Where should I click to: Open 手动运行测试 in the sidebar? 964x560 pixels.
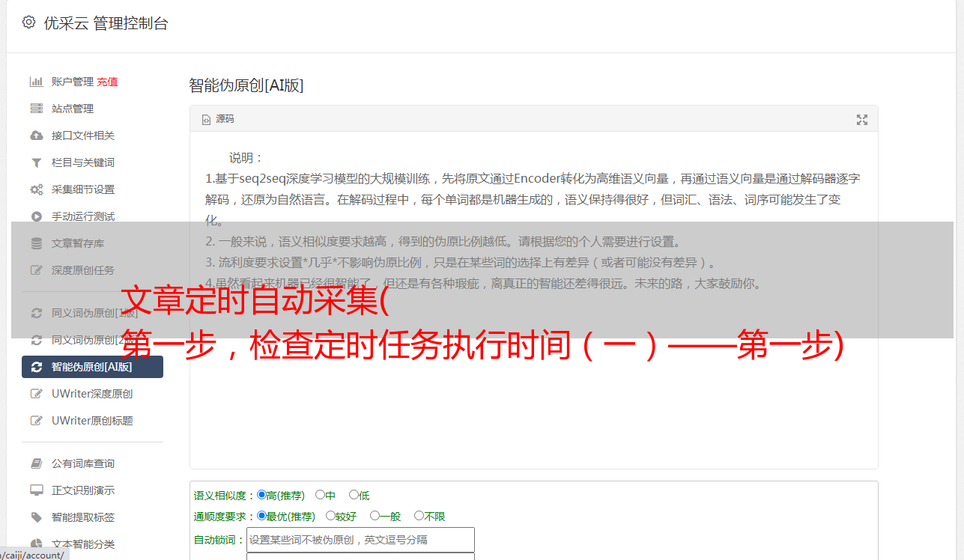click(83, 216)
